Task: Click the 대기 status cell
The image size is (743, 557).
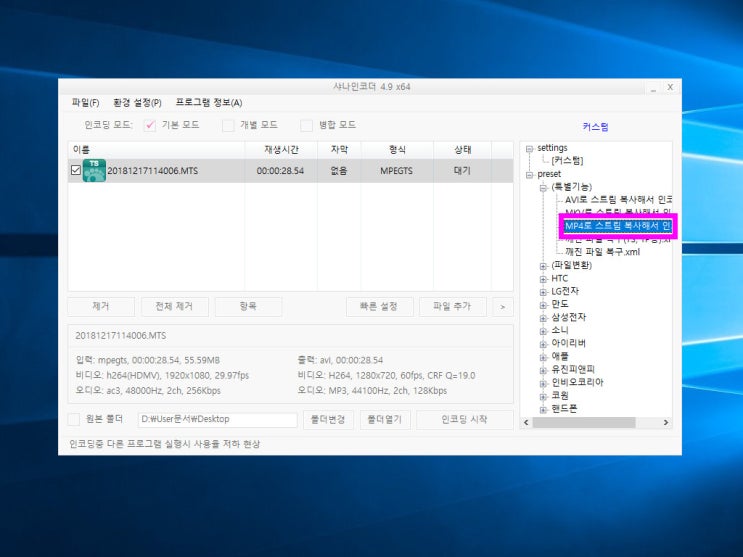Action: click(462, 171)
